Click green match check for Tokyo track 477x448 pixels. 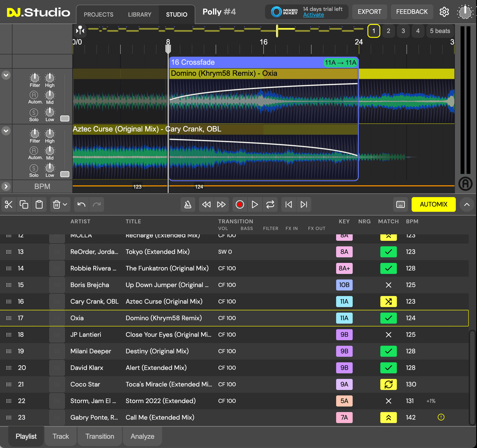click(388, 252)
